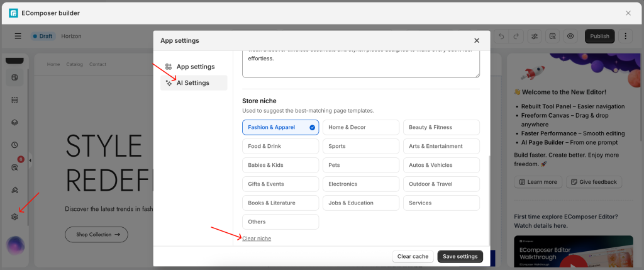The image size is (644, 270).
Task: Choose the Services niche
Action: pos(441,203)
